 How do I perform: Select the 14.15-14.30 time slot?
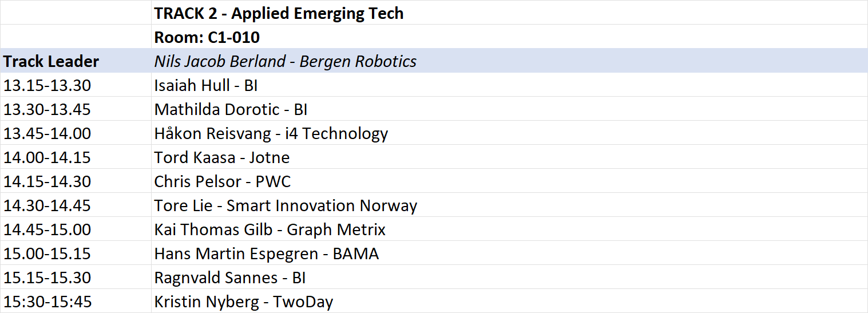point(76,181)
